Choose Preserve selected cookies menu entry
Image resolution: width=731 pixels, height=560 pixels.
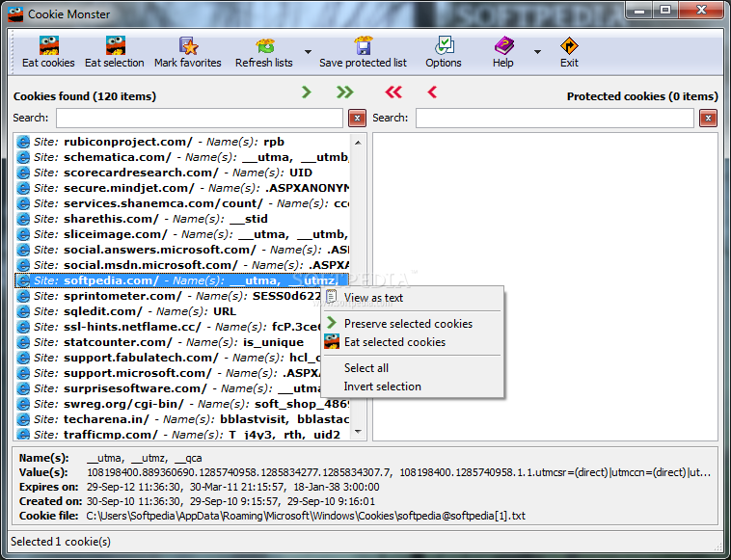413,323
